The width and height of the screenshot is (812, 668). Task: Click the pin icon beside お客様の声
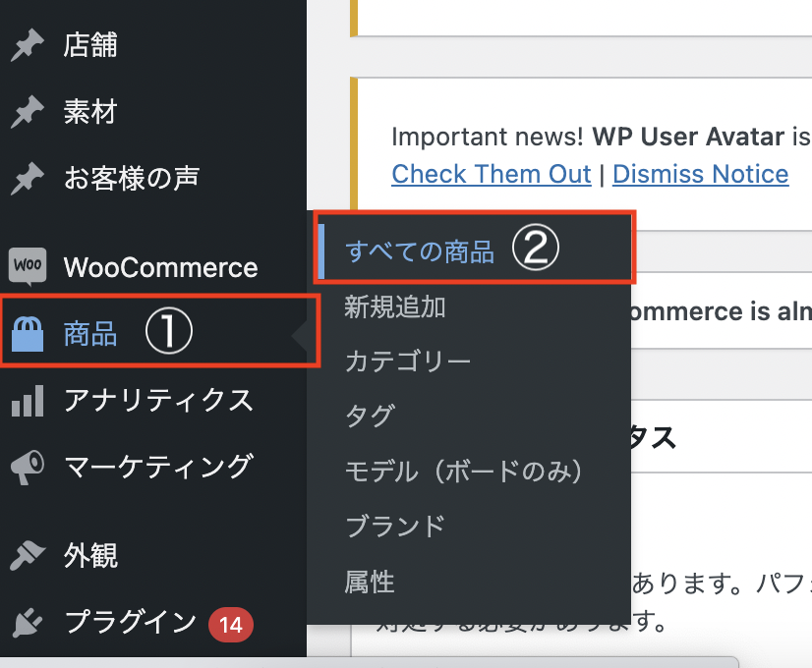[x=28, y=178]
